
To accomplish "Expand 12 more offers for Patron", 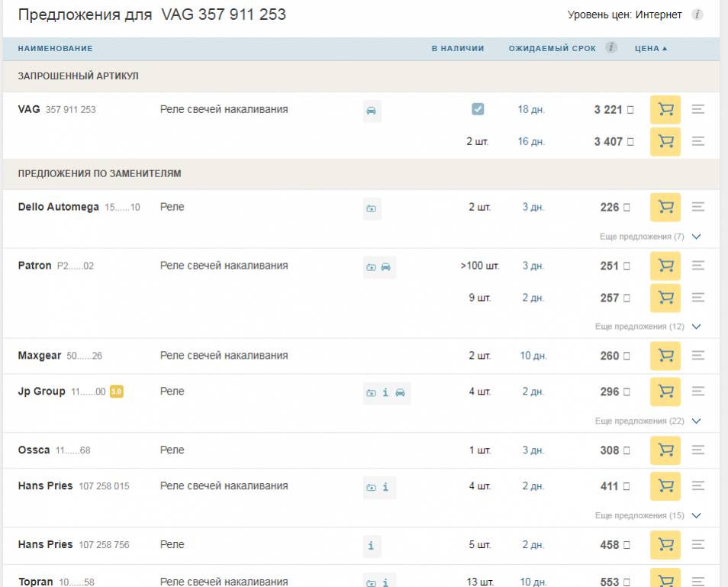I will click(x=647, y=327).
